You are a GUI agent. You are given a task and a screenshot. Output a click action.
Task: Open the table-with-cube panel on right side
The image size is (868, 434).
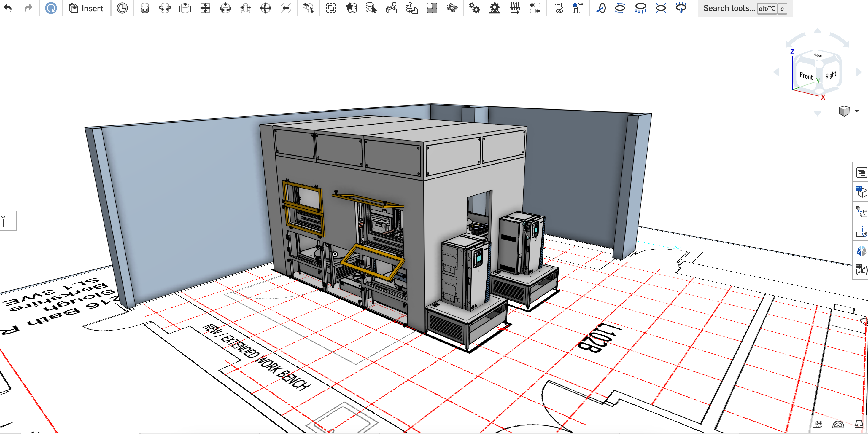pos(861,192)
